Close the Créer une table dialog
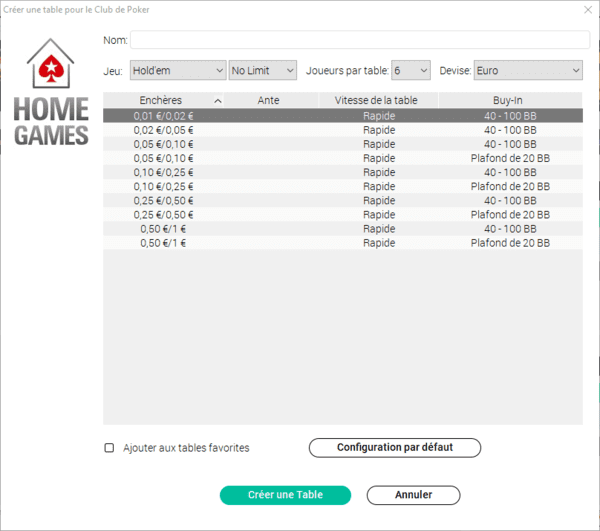 [x=588, y=10]
